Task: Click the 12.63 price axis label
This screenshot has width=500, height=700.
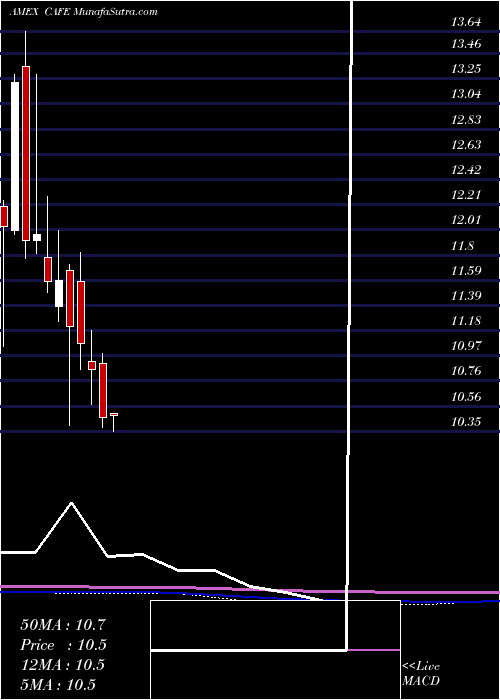Action: coord(466,144)
